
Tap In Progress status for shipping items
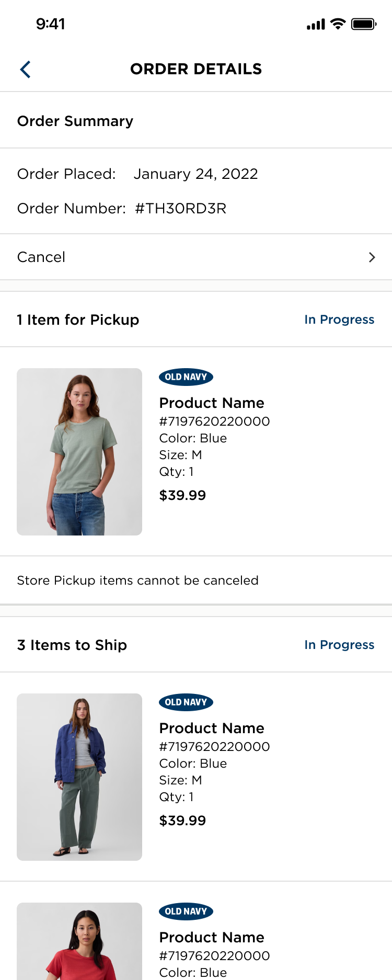click(x=339, y=645)
